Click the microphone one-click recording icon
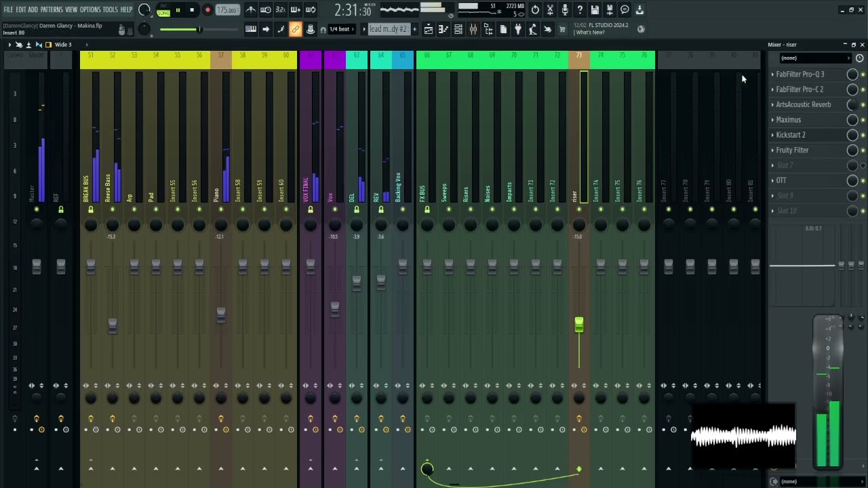This screenshot has width=868, height=488. (x=565, y=10)
